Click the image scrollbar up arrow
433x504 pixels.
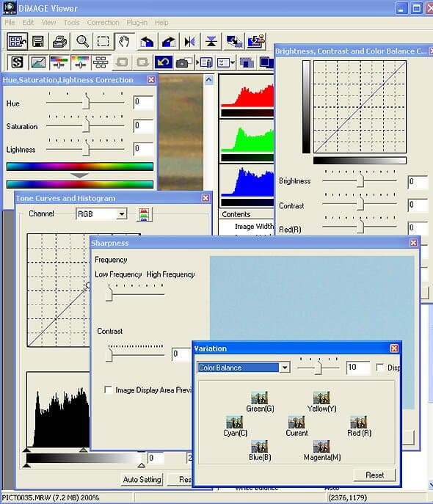209,80
